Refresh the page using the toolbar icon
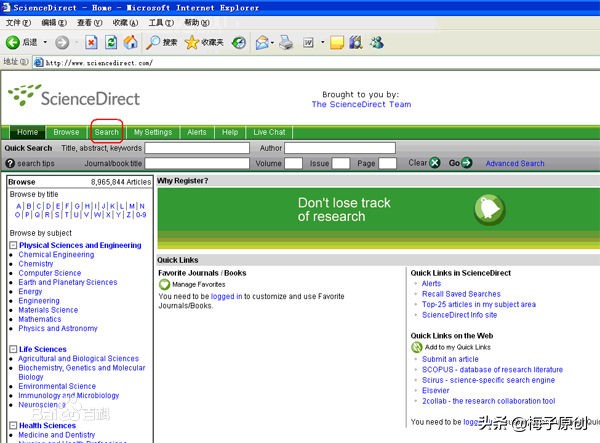600x443 pixels. 111,42
